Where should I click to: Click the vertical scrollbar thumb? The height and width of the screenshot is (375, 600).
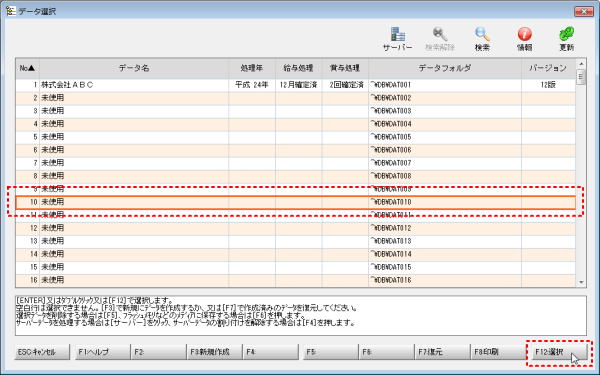point(581,77)
